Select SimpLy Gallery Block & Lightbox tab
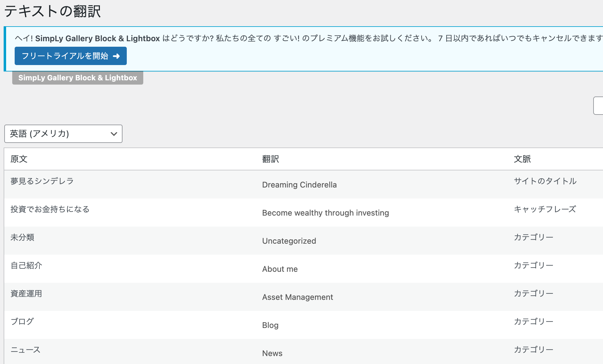Screen dimensions: 603x364 click(78, 78)
